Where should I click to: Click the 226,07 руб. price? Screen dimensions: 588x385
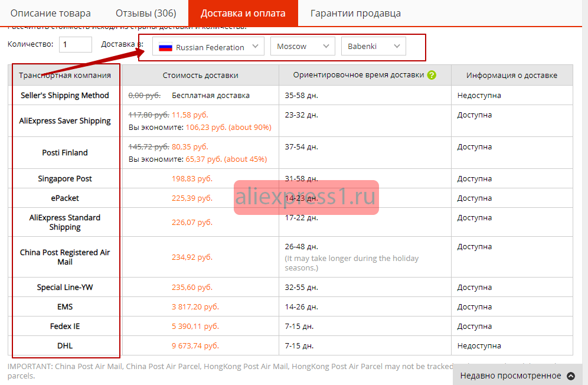(192, 223)
